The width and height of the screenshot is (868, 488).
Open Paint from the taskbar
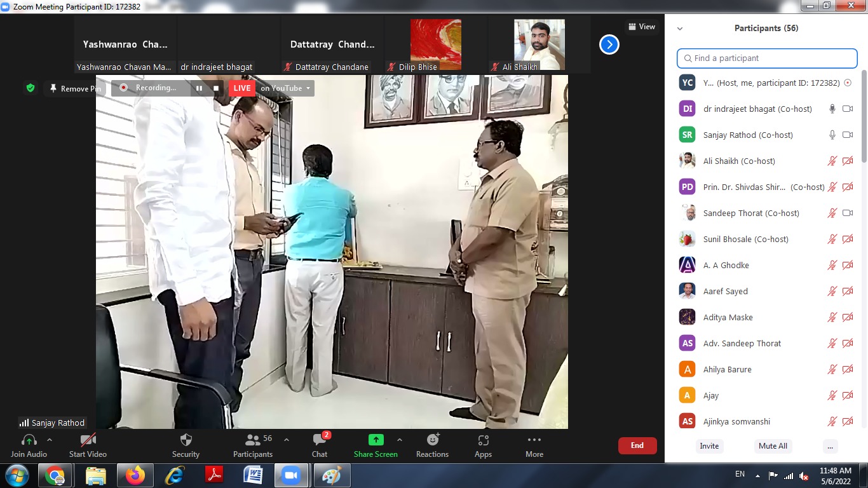point(331,475)
